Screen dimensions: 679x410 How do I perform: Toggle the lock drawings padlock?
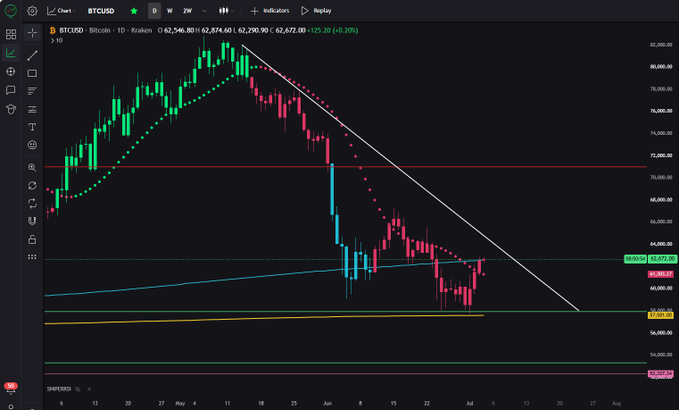click(x=32, y=239)
